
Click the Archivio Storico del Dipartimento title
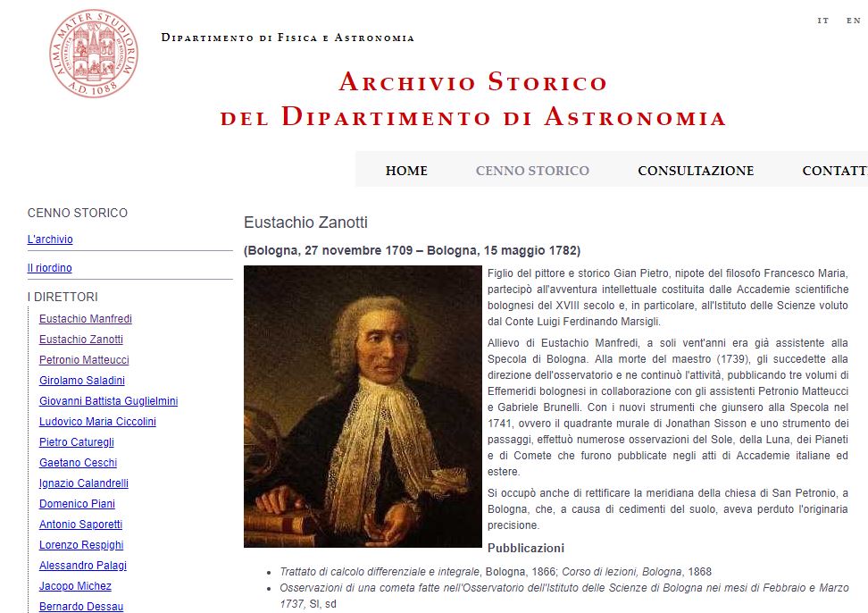click(472, 99)
